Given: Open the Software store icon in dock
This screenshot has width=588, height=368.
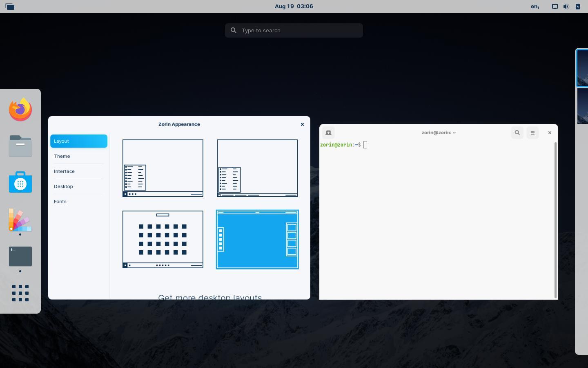Looking at the screenshot, I should [x=20, y=182].
